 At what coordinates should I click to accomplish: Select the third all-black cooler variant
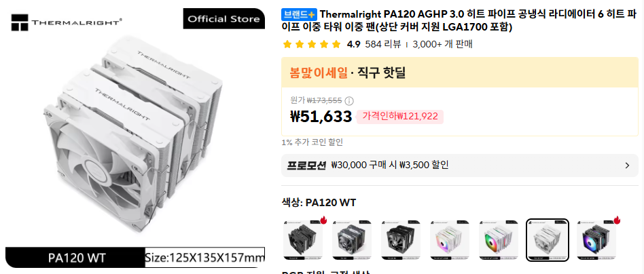[x=401, y=240]
